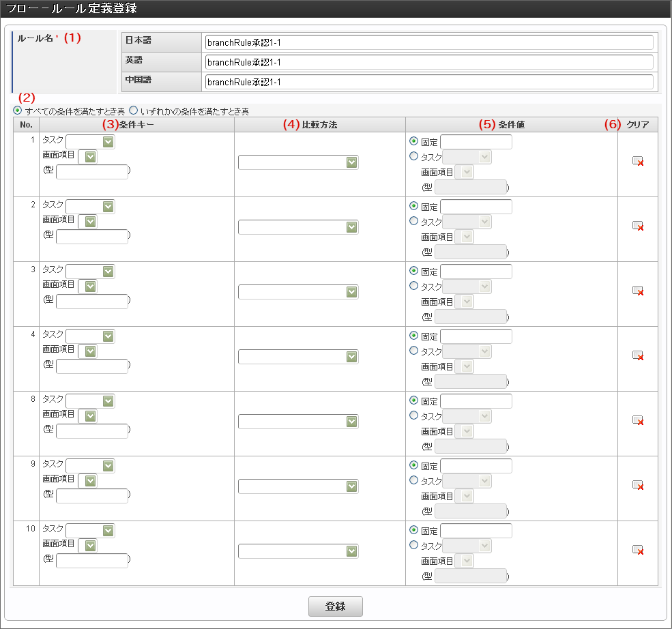Screen dimensions: 672x629
Task: Choose タスク radio in row 9 condition value
Action: tap(413, 480)
